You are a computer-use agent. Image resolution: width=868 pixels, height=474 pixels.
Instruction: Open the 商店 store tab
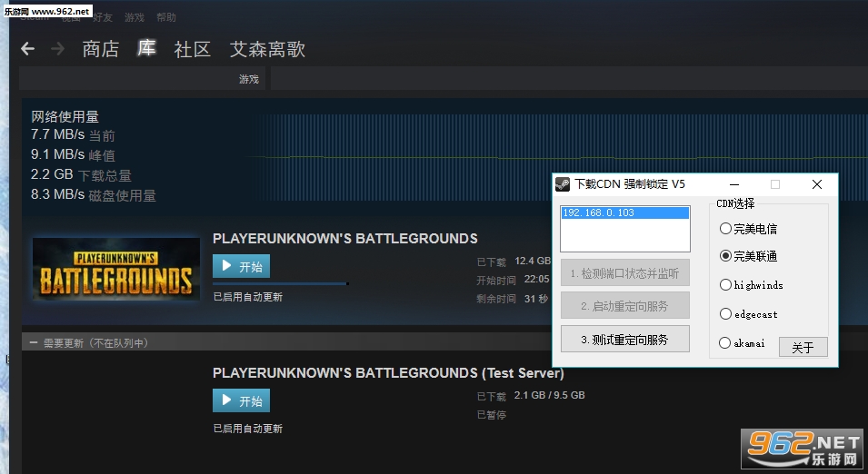tap(101, 49)
